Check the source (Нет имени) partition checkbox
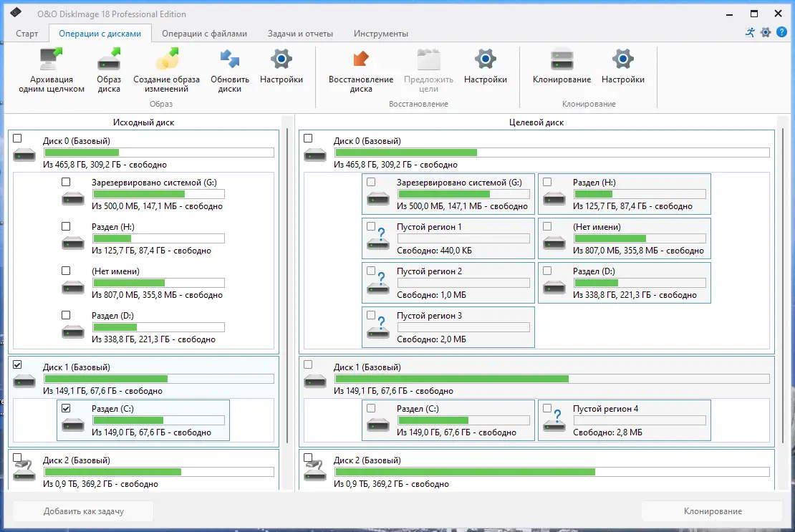The height and width of the screenshot is (532, 795). (x=66, y=271)
